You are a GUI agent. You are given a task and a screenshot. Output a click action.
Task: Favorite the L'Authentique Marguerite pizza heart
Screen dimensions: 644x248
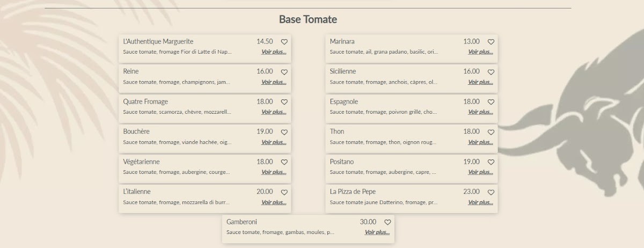point(284,42)
